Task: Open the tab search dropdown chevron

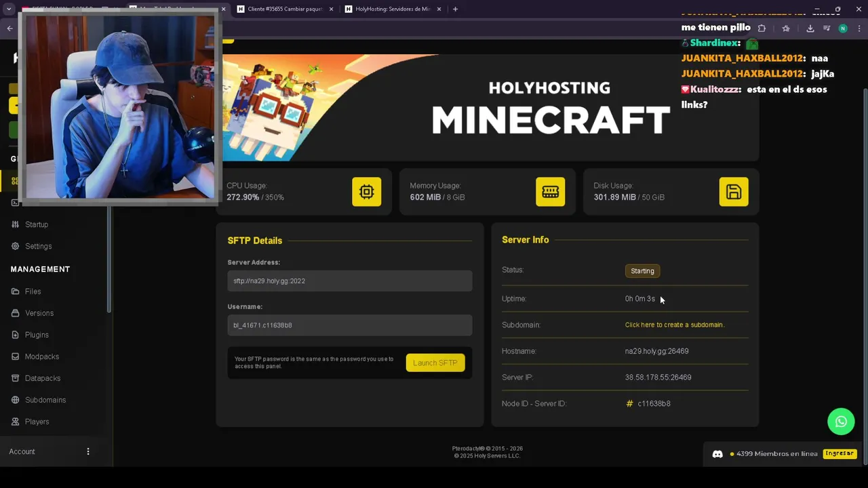Action: pyautogui.click(x=9, y=9)
